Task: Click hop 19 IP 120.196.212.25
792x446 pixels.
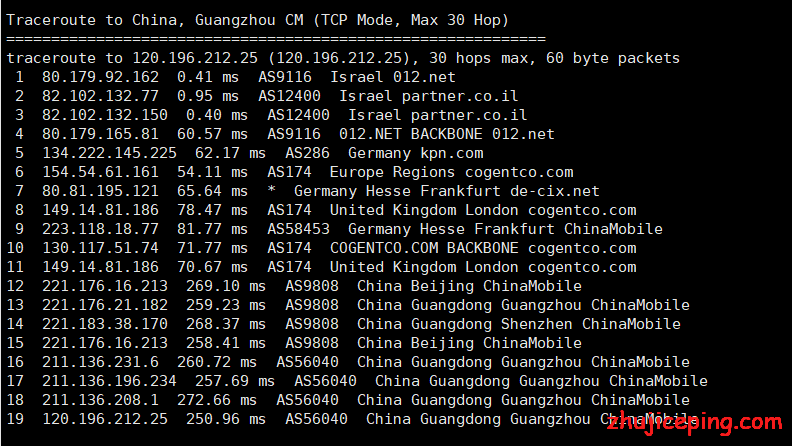Action: tap(105, 419)
